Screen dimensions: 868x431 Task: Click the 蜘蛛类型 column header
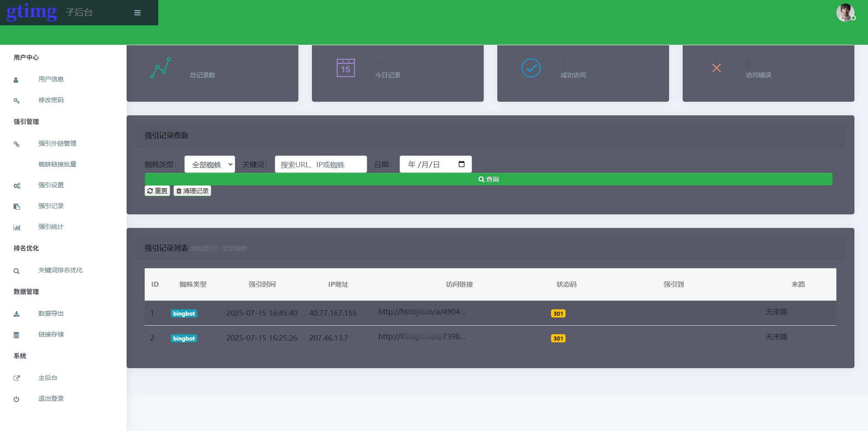tap(193, 284)
